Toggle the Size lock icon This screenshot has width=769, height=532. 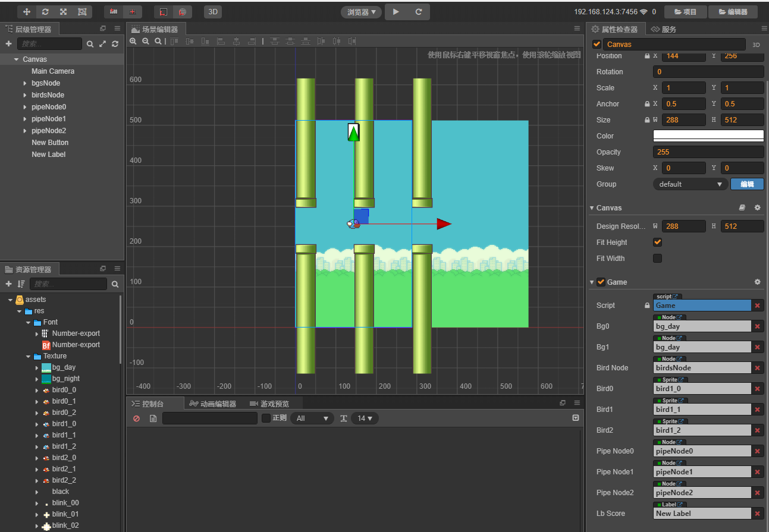click(647, 119)
